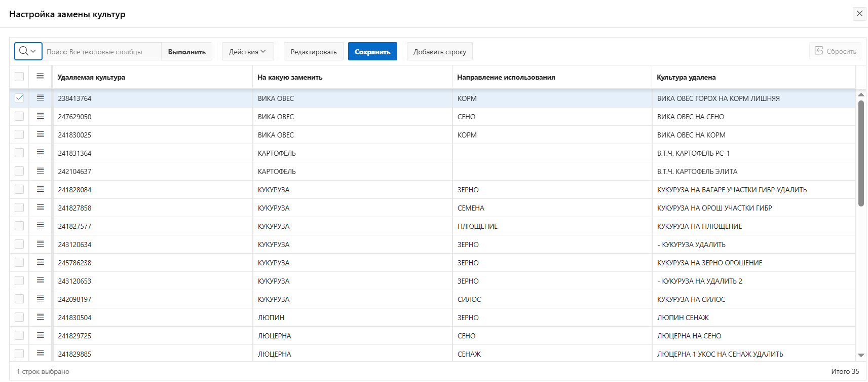Click row menu icon for 241827577

coord(41,226)
